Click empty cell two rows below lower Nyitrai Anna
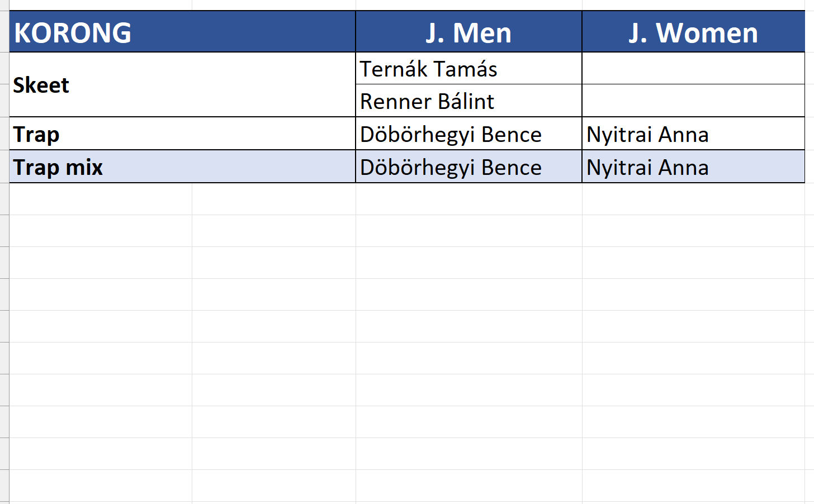 (x=693, y=231)
